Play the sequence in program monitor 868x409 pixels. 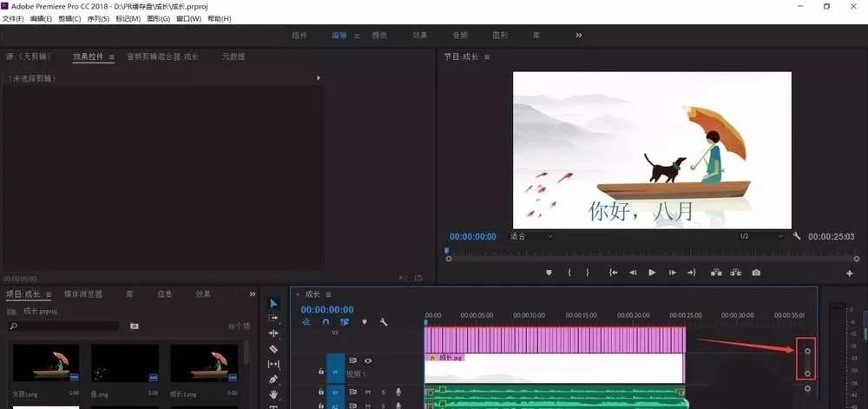click(x=652, y=273)
